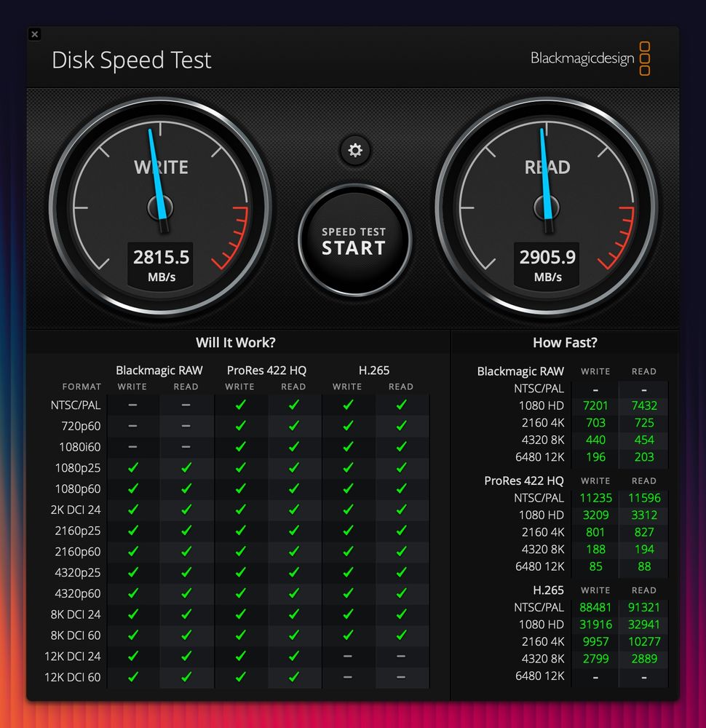Click the H.265 2160 4K write value 9957
706x728 pixels.
click(595, 642)
